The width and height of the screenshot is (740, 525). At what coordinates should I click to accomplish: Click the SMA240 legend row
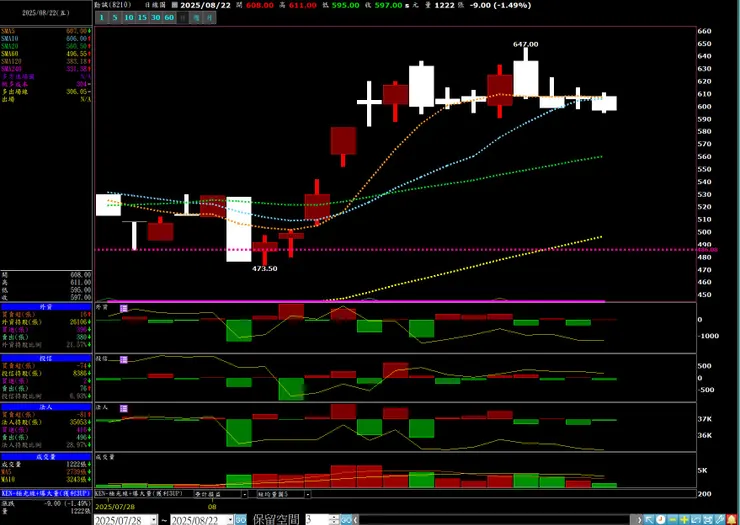(x=46, y=69)
